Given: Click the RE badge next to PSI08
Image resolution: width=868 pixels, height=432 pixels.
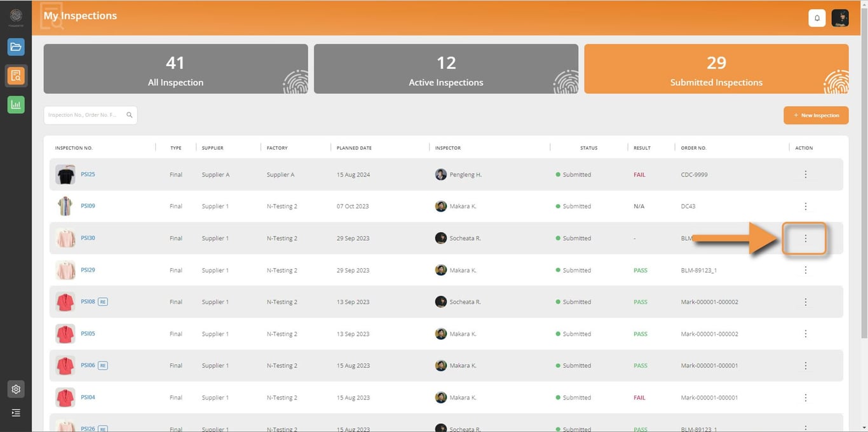Looking at the screenshot, I should (103, 302).
